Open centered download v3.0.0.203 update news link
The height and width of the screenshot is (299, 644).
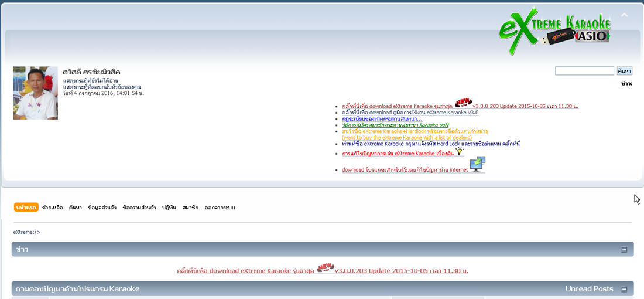click(x=323, y=271)
